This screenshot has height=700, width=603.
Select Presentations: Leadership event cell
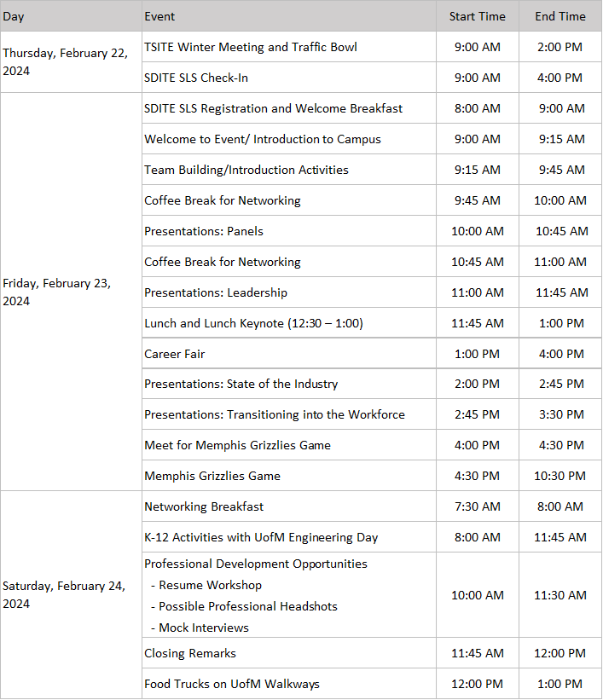[216, 292]
